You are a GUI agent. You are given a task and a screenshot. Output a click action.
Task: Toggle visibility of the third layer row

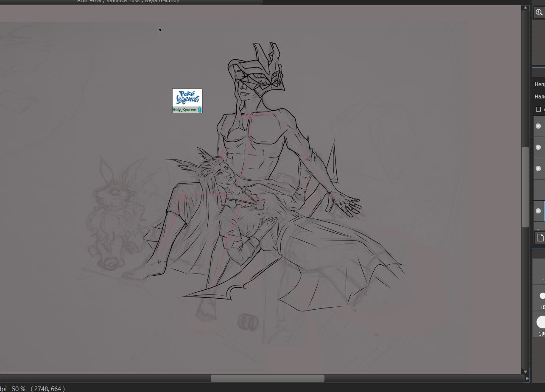(538, 168)
